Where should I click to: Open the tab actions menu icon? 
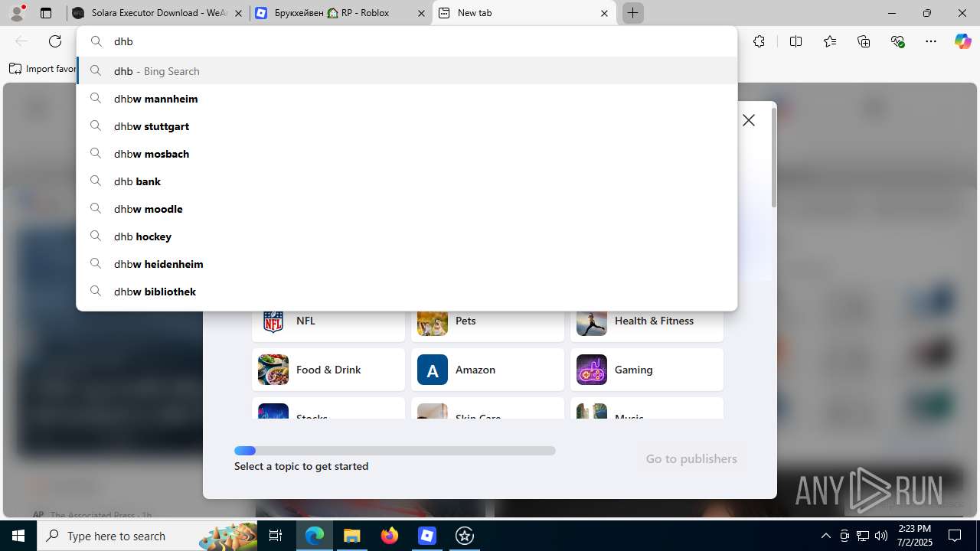46,13
